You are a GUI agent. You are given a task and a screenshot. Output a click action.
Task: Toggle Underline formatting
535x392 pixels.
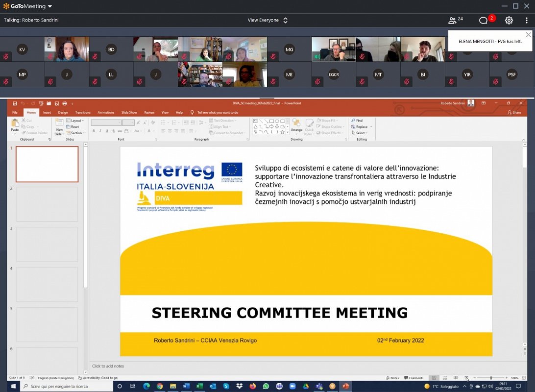pos(107,131)
